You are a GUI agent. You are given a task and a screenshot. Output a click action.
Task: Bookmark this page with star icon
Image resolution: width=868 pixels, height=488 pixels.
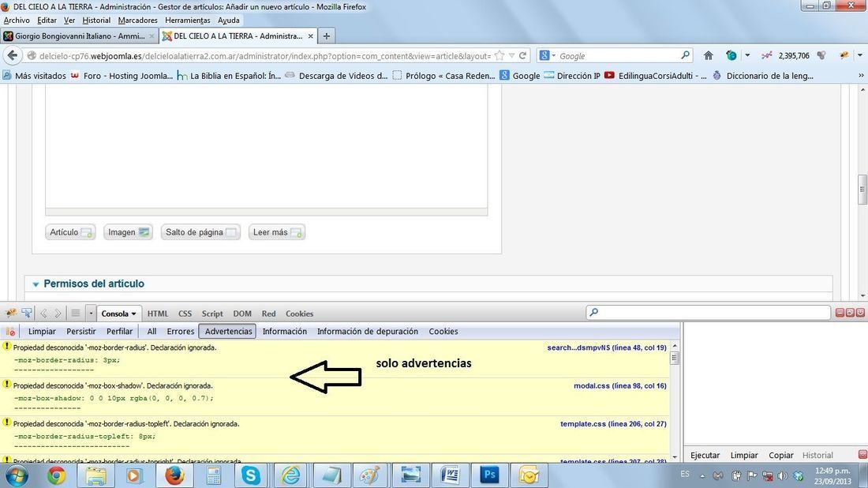tap(499, 55)
